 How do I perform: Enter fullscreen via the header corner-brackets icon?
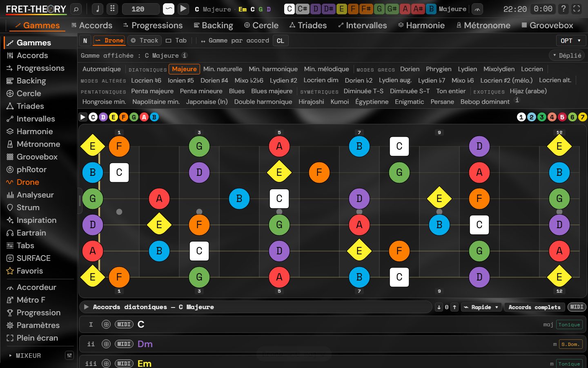(x=577, y=9)
